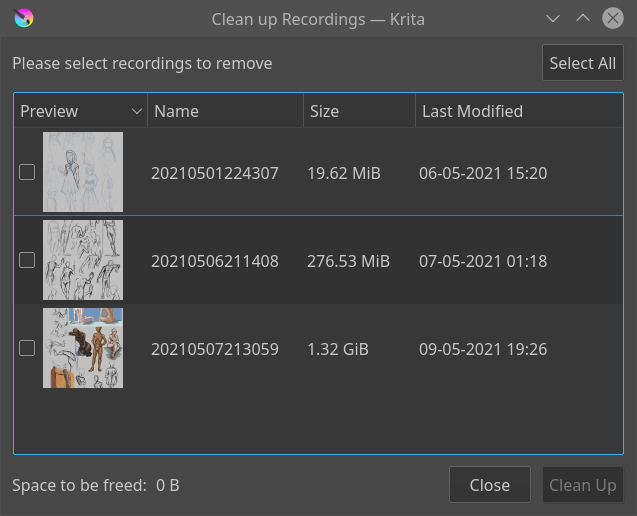Tick checkbox for recording 20210507213059
This screenshot has width=637, height=516.
[x=27, y=348]
